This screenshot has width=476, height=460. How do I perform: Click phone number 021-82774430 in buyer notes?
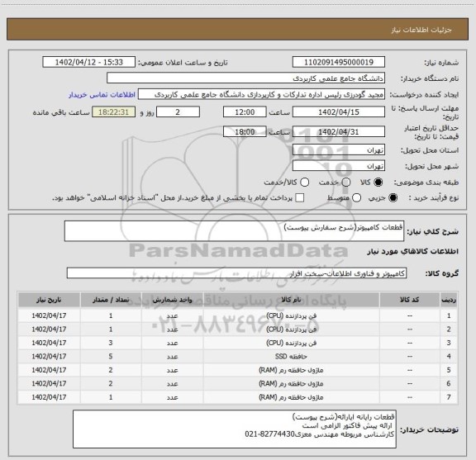pyautogui.click(x=269, y=434)
